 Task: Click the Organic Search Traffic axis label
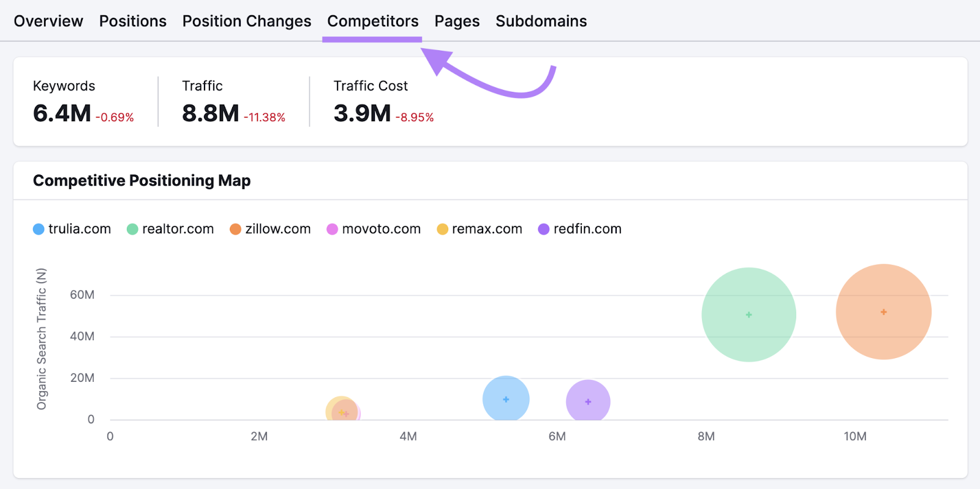click(41, 339)
